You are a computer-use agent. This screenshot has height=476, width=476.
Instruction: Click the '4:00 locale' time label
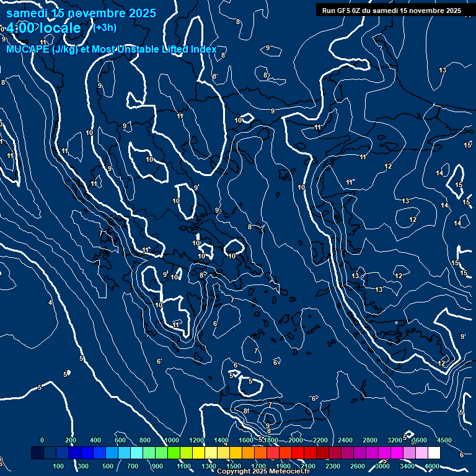click(x=44, y=28)
